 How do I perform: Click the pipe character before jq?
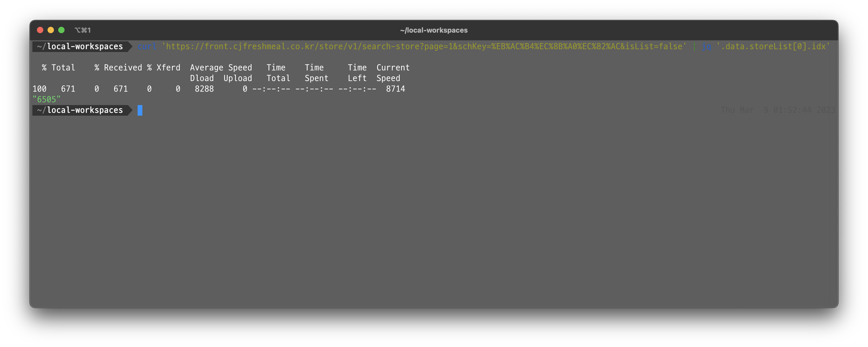(694, 46)
